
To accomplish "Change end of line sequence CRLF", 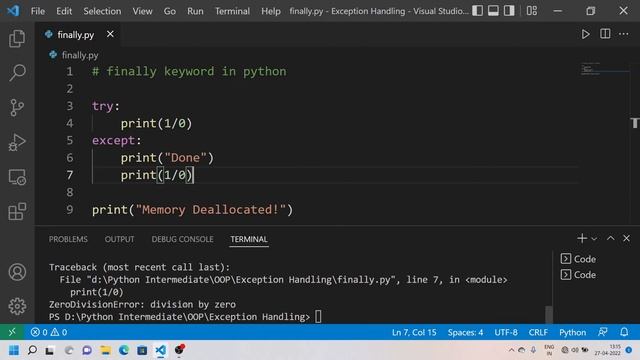I will click(x=538, y=332).
